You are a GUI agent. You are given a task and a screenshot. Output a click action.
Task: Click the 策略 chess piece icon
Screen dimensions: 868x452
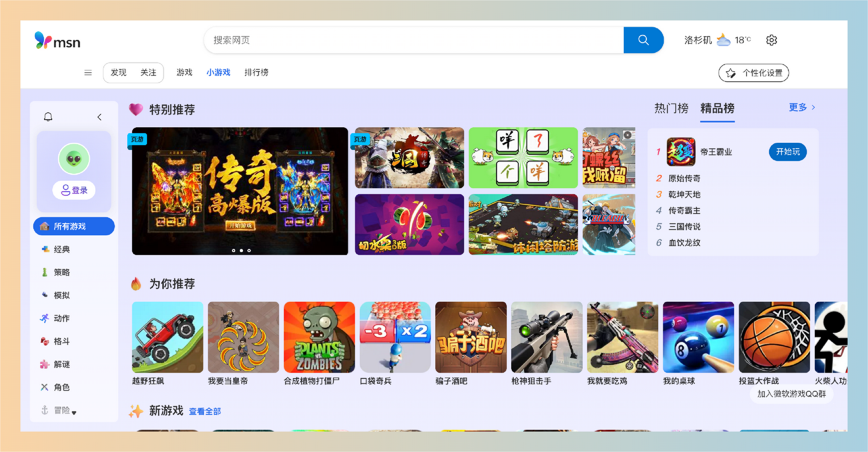(x=45, y=272)
